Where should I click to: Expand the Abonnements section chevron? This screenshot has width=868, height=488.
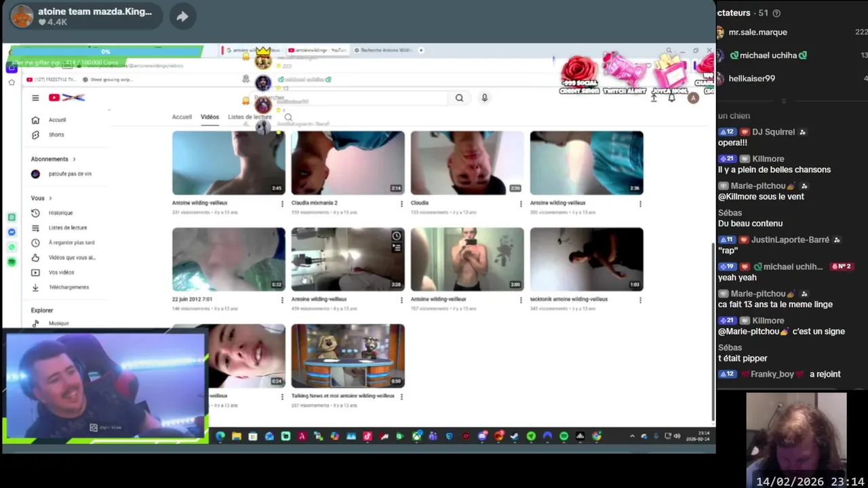click(x=74, y=159)
